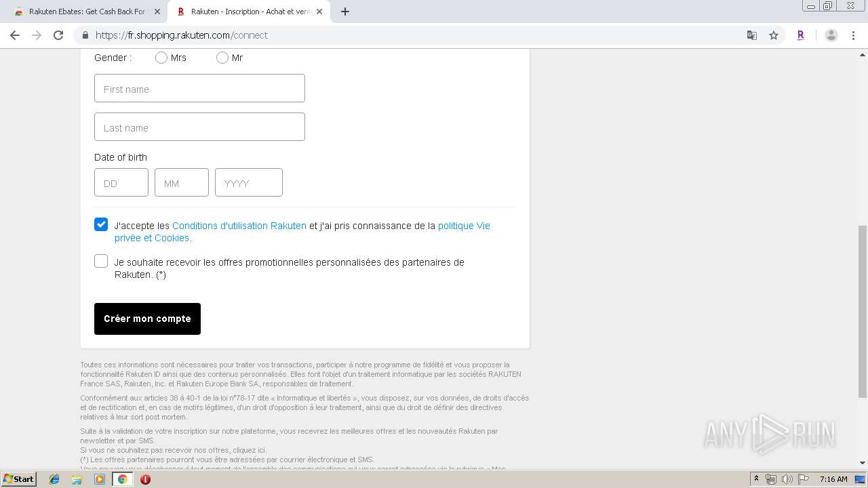This screenshot has height=488, width=868.
Task: Close the Rakuten Inscription tab
Action: 320,12
